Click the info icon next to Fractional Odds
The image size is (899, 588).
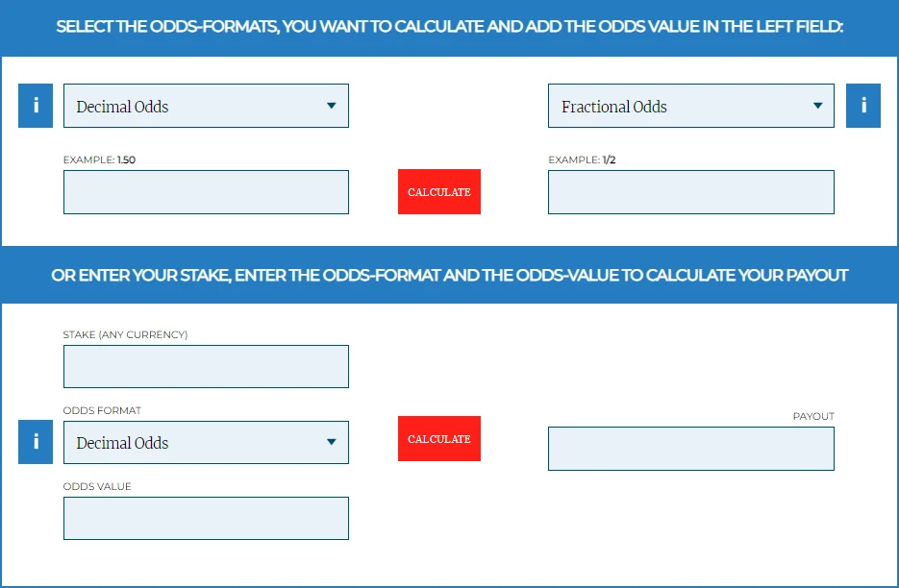[x=862, y=106]
